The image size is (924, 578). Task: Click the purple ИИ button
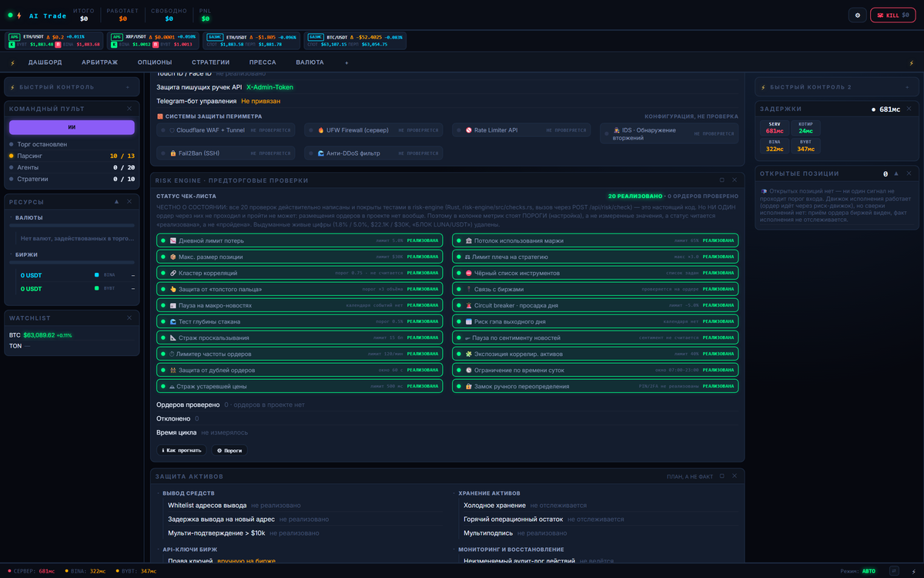click(x=72, y=127)
